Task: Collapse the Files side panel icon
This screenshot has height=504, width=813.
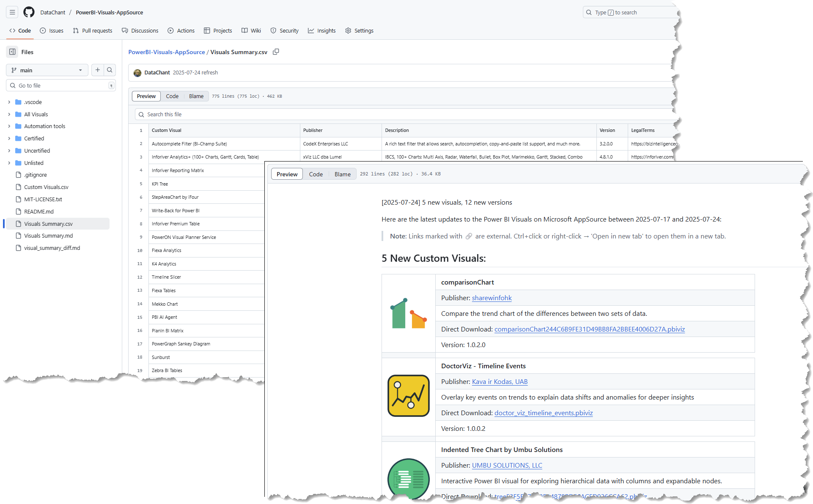Action: (x=13, y=52)
